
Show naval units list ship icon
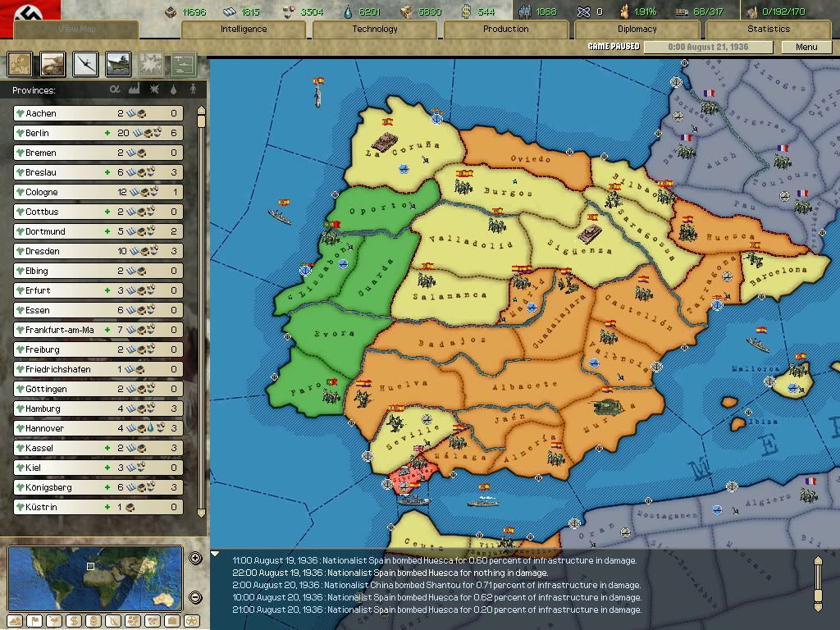pyautogui.click(x=118, y=64)
